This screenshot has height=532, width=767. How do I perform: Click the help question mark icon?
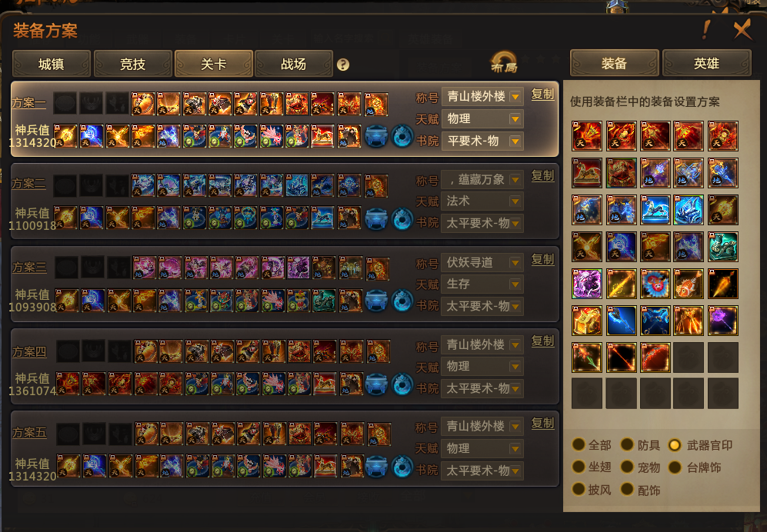point(343,65)
